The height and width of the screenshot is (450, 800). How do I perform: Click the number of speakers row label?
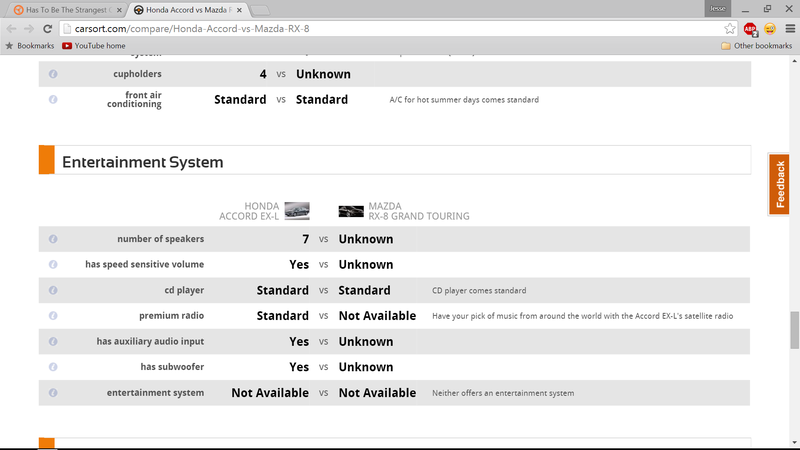click(161, 239)
